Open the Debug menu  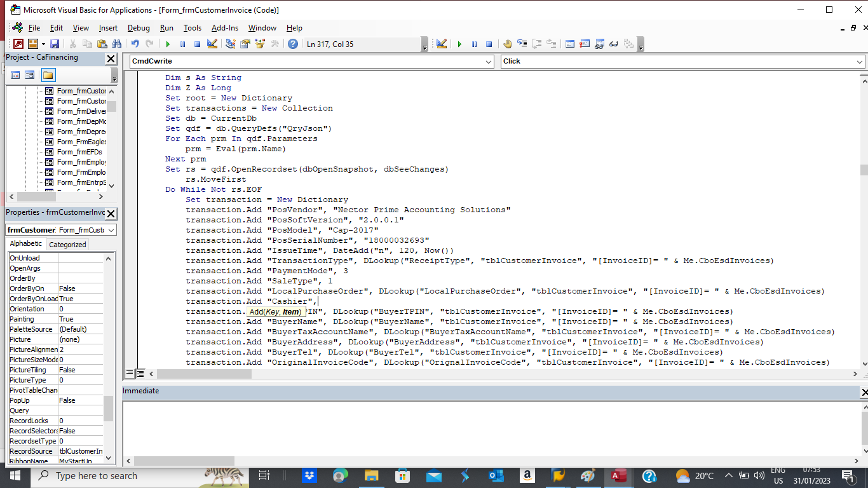click(139, 28)
